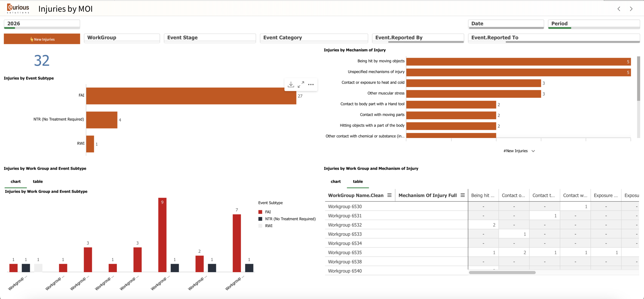
Task: Open the three-dot more options menu
Action: pyautogui.click(x=311, y=84)
